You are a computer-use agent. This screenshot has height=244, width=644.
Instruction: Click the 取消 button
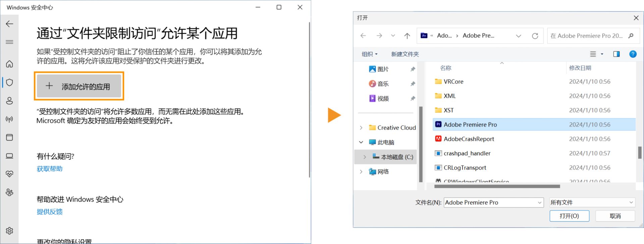[615, 216]
